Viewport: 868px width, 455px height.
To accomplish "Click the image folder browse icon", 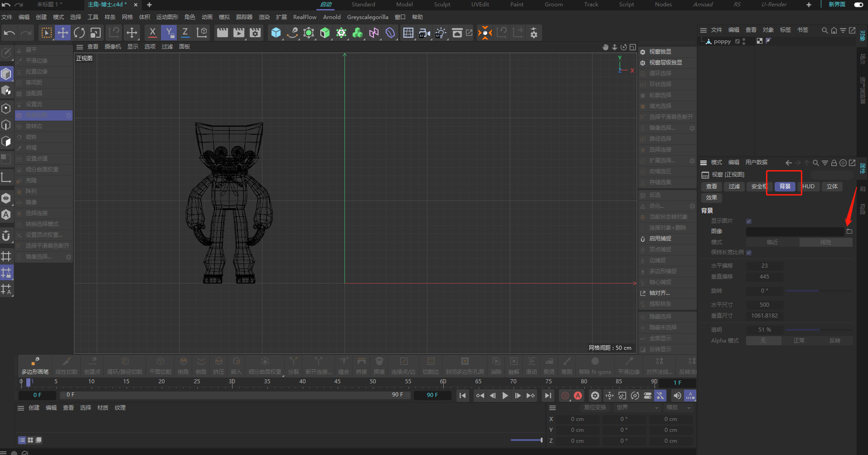I will [849, 231].
